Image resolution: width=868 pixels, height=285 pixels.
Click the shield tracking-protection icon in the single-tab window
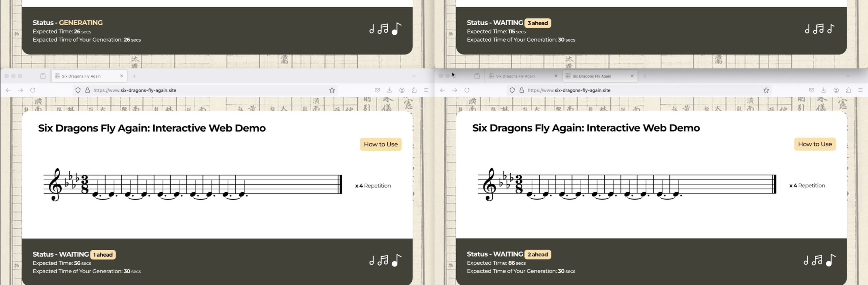(x=78, y=90)
